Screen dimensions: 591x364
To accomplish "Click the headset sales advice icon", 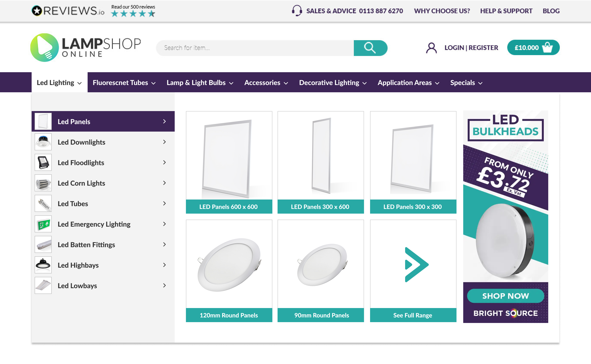I will [297, 11].
